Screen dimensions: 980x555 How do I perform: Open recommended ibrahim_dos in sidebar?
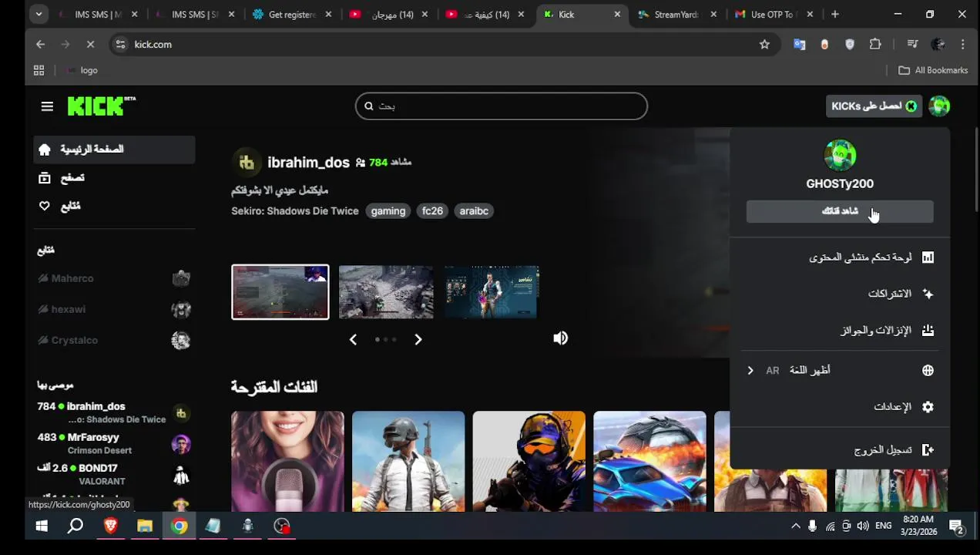(x=114, y=412)
